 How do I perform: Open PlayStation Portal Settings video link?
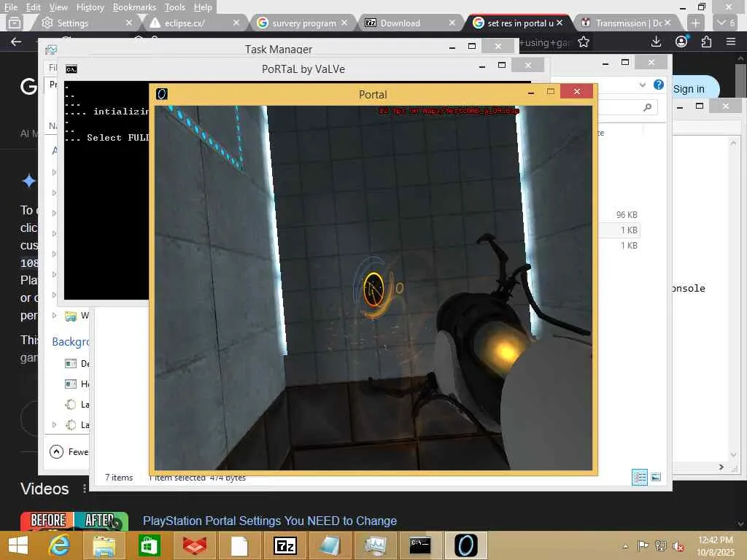[x=270, y=521]
